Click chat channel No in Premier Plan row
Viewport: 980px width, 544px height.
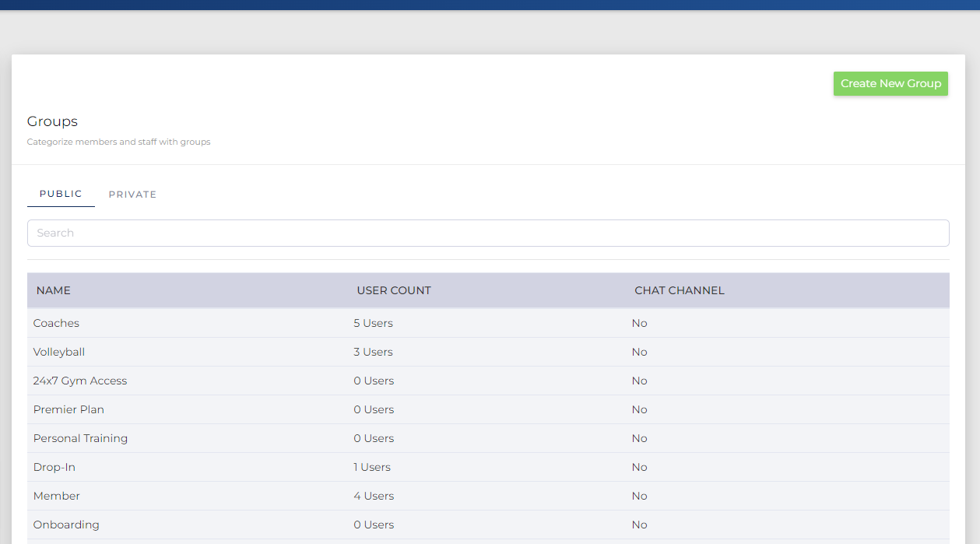pos(640,409)
